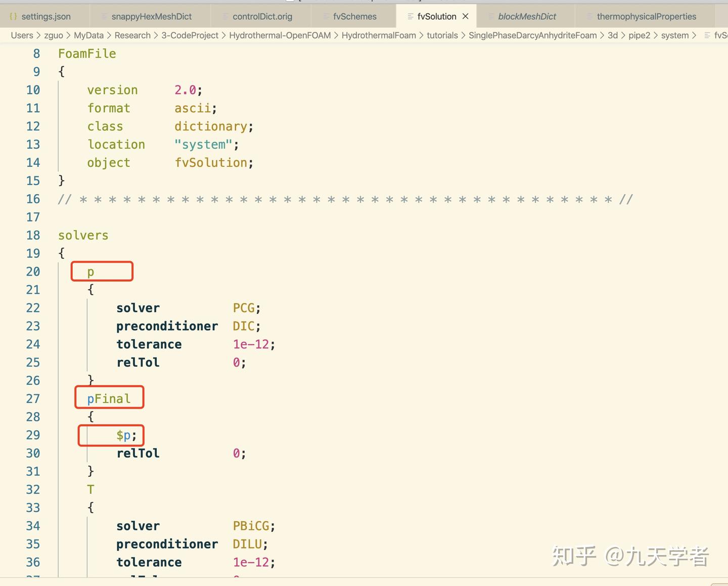Open the thermophysicalProperties tab
This screenshot has height=586, width=728.
click(x=646, y=17)
